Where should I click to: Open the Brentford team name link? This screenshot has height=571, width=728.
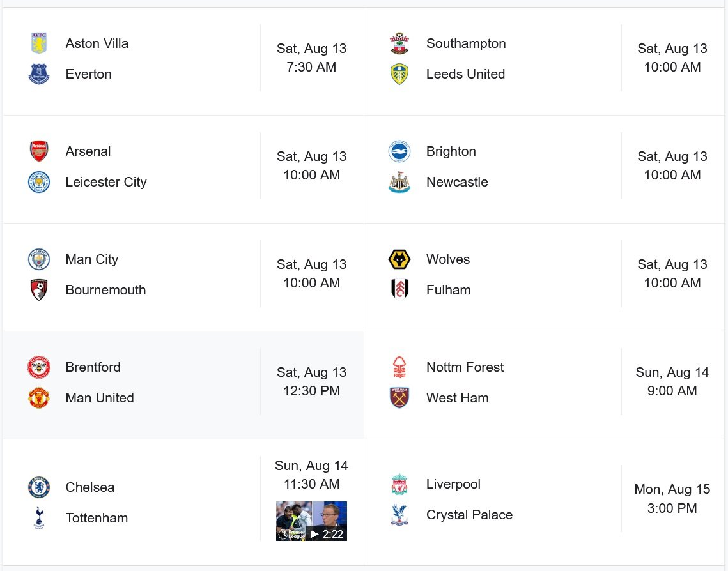click(93, 367)
